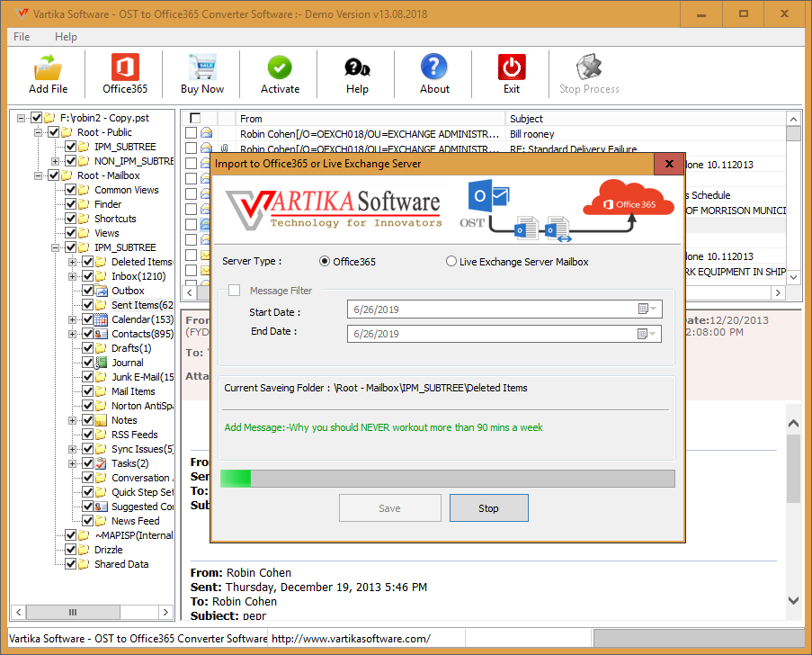This screenshot has width=812, height=655.
Task: Uncheck the Shared Data folder checkbox
Action: click(x=71, y=564)
